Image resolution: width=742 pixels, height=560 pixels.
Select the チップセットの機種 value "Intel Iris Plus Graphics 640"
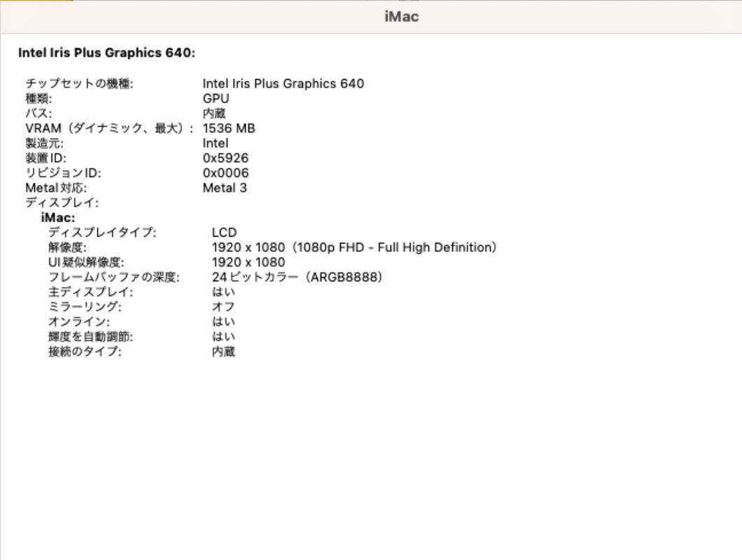[x=283, y=84]
